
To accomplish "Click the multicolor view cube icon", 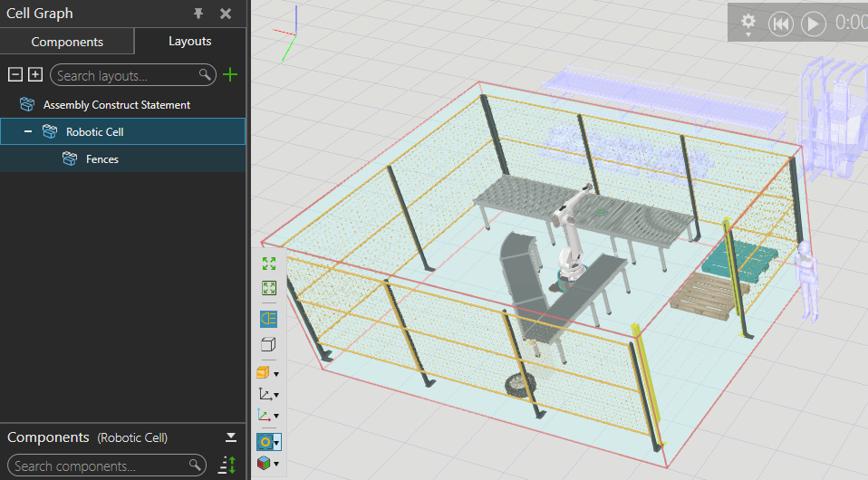I will point(264,463).
